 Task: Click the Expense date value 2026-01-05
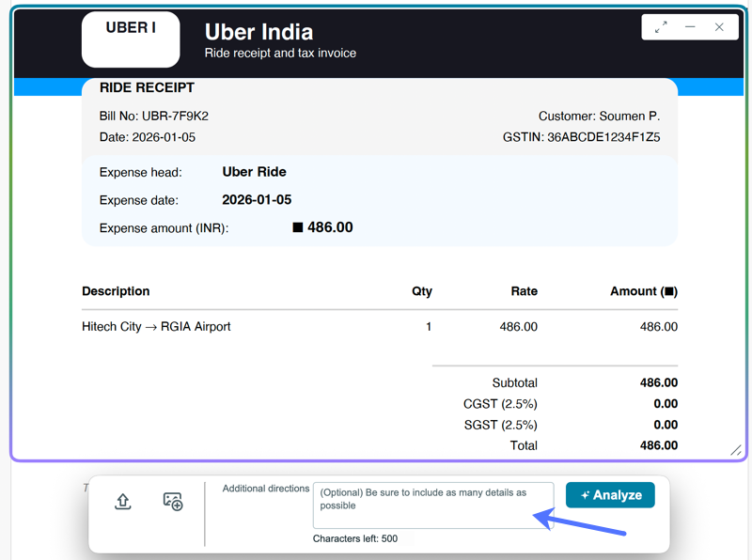257,199
